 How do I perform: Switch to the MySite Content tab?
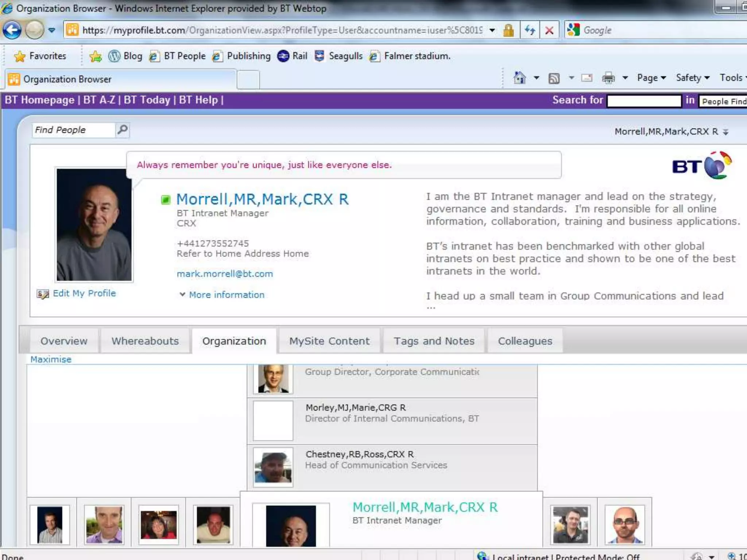pyautogui.click(x=329, y=341)
